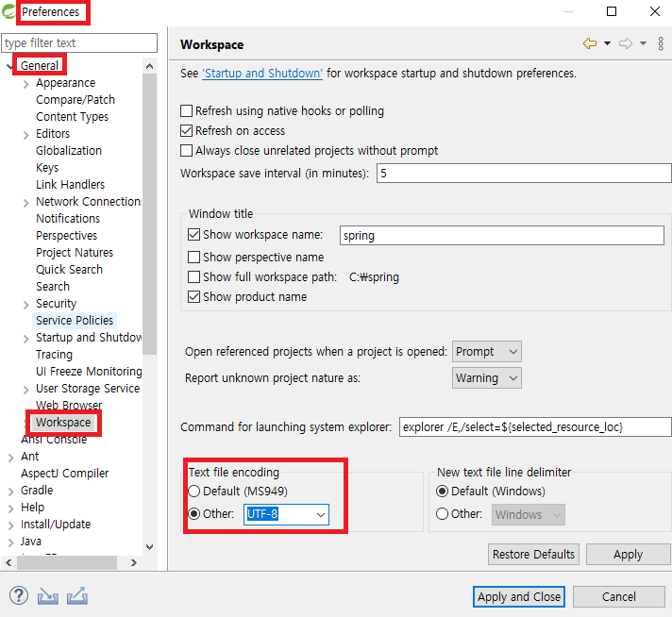
Task: Expand the User Storage Service node
Action: tap(26, 389)
